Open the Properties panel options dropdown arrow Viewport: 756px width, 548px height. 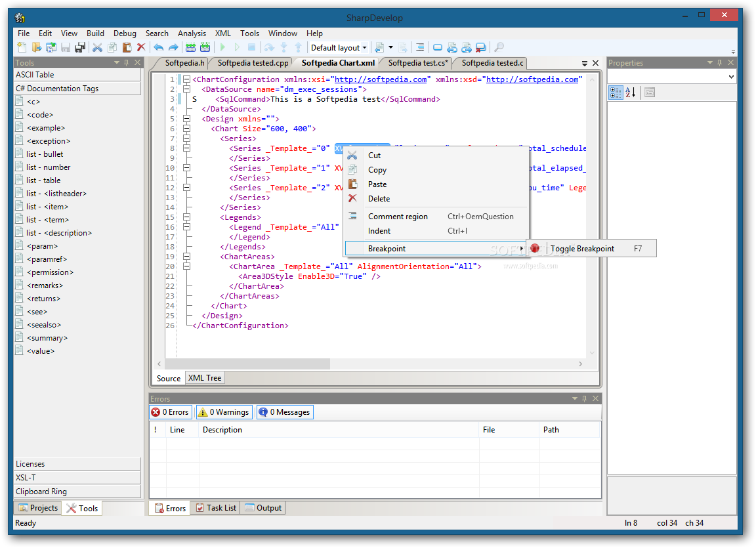709,62
